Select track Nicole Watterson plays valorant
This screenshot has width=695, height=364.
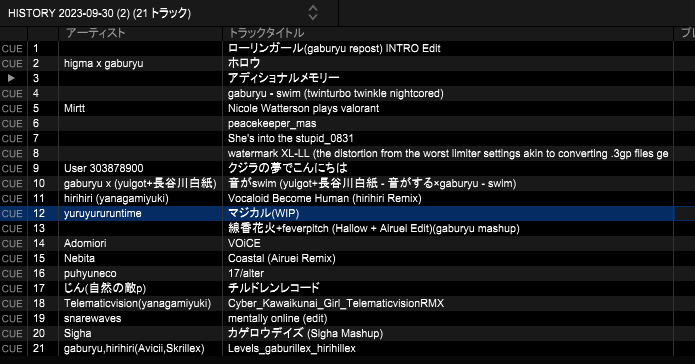[304, 109]
